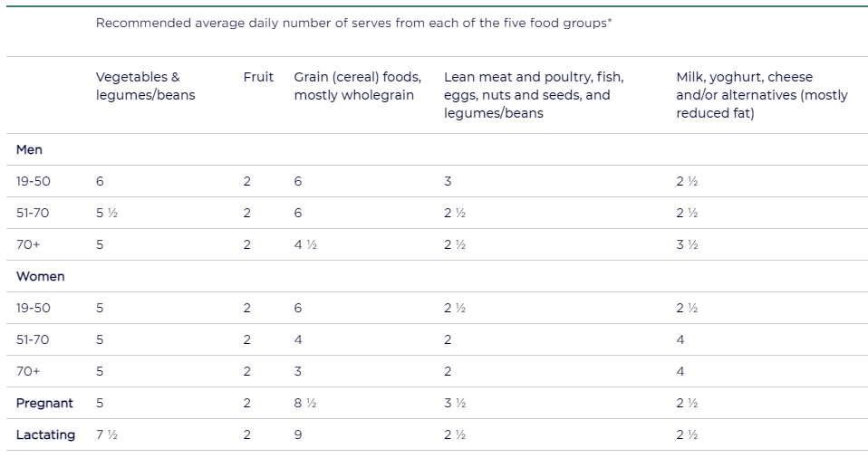This screenshot has height=458, width=868.
Task: Click the Women 51-70 age row label
Action: point(33,339)
